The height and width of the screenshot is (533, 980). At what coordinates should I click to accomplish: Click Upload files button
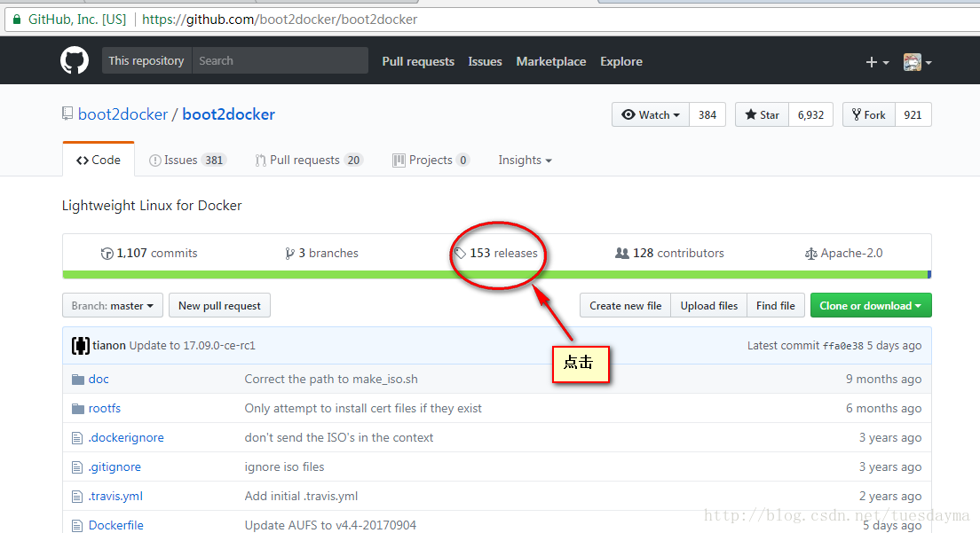708,305
